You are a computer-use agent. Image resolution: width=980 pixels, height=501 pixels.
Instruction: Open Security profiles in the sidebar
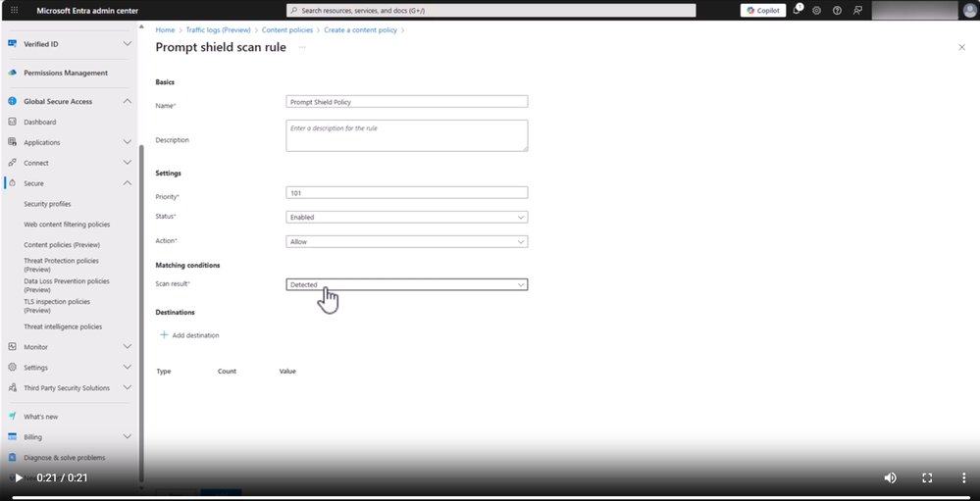pos(47,204)
